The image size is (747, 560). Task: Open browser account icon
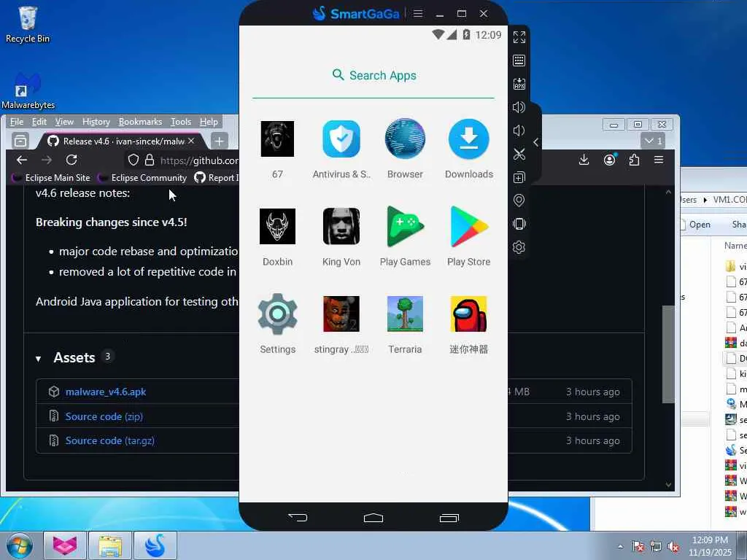[x=609, y=160]
